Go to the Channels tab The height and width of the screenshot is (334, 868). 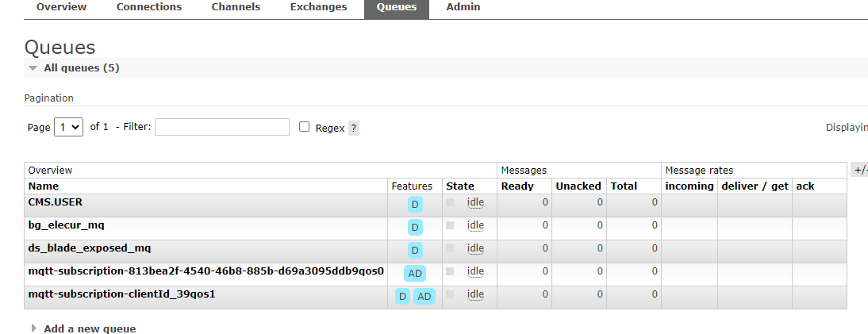tap(236, 7)
